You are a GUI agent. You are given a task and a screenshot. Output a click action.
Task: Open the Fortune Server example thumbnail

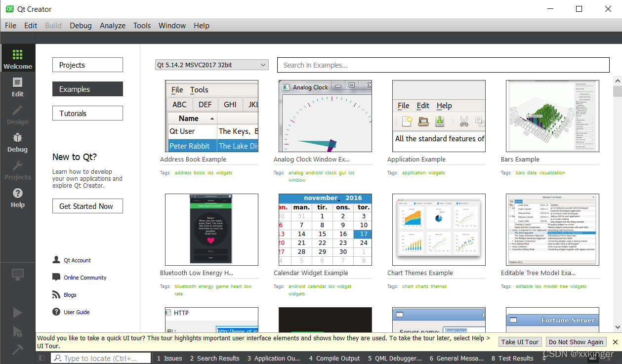[552, 320]
